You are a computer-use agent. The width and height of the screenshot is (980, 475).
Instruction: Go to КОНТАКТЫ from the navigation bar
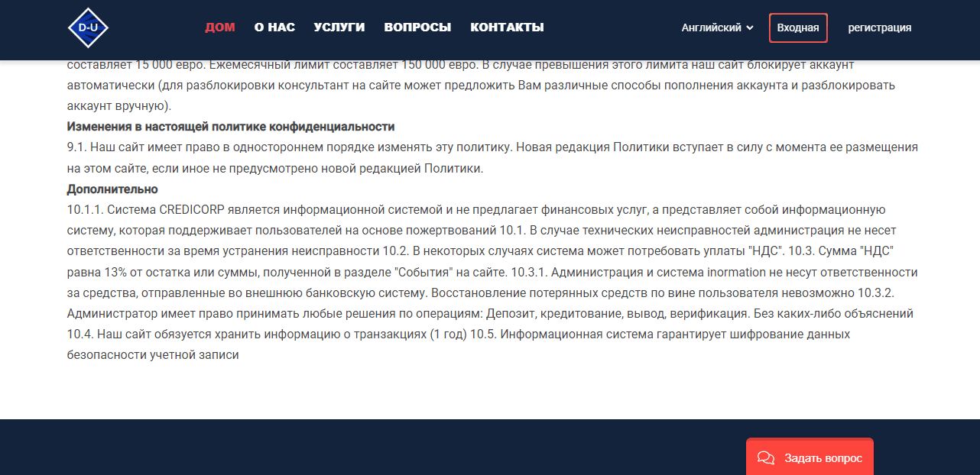(507, 27)
